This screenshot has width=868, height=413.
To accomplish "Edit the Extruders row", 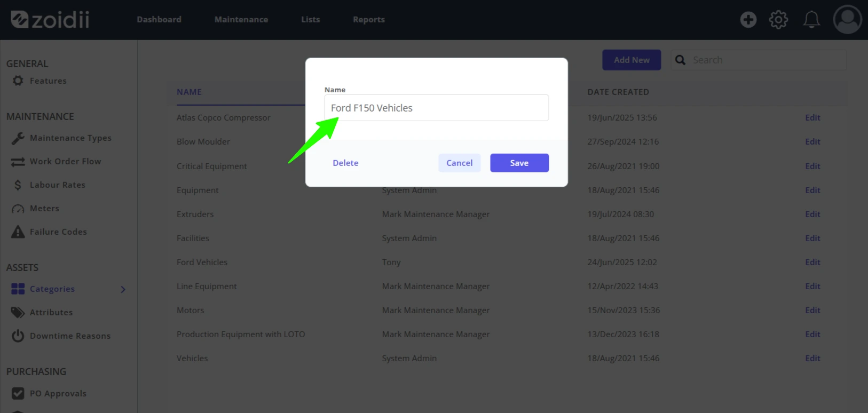I will [x=812, y=214].
